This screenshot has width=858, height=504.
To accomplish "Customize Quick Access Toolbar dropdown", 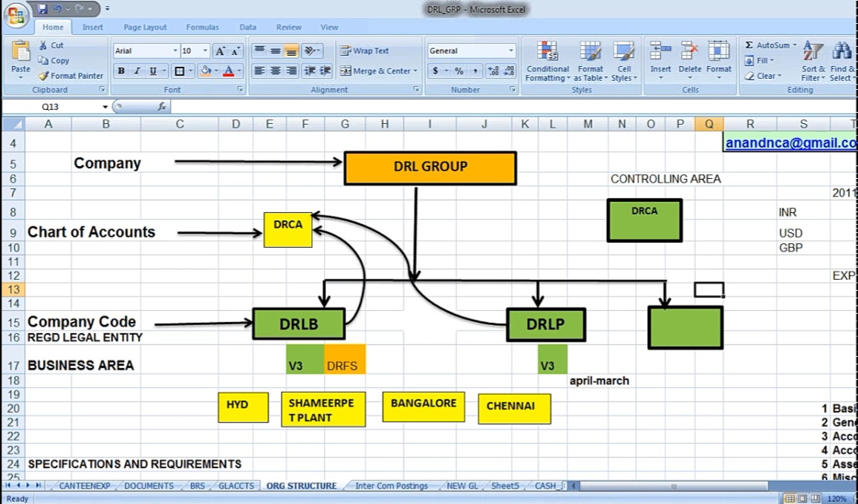I will click(x=107, y=9).
